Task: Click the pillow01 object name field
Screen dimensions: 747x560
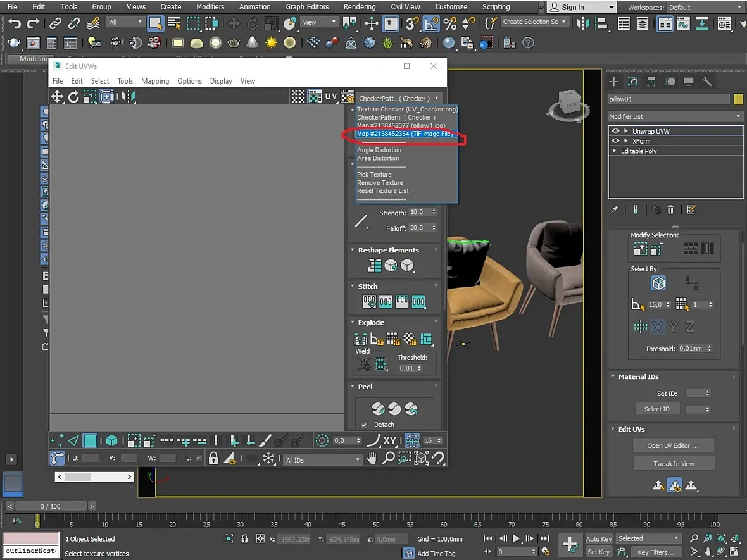Action: tap(669, 99)
